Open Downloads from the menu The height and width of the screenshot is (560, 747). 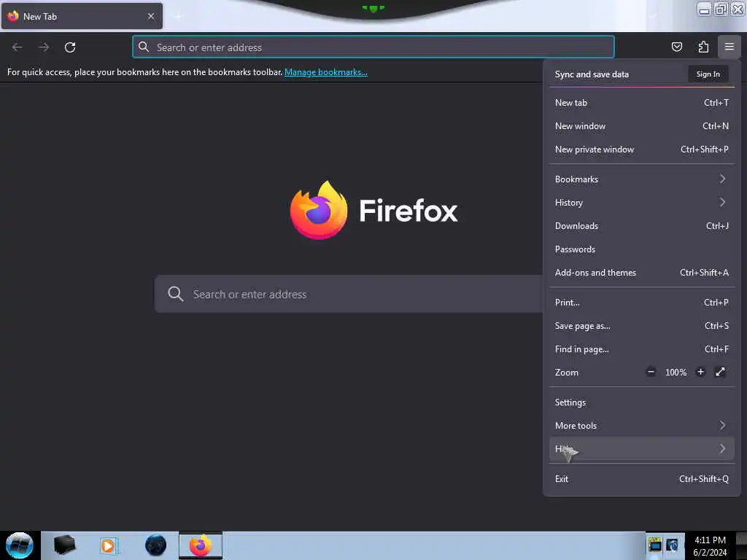point(642,226)
